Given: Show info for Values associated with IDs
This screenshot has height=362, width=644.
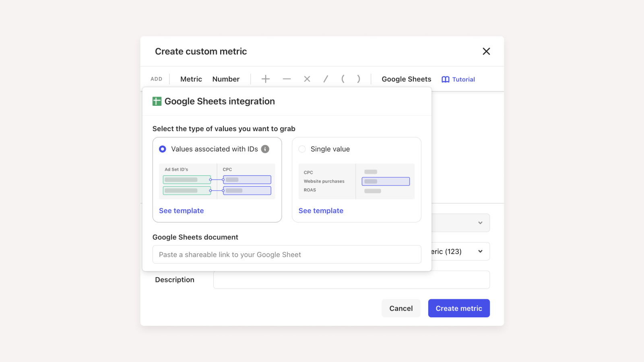Looking at the screenshot, I should pyautogui.click(x=265, y=149).
